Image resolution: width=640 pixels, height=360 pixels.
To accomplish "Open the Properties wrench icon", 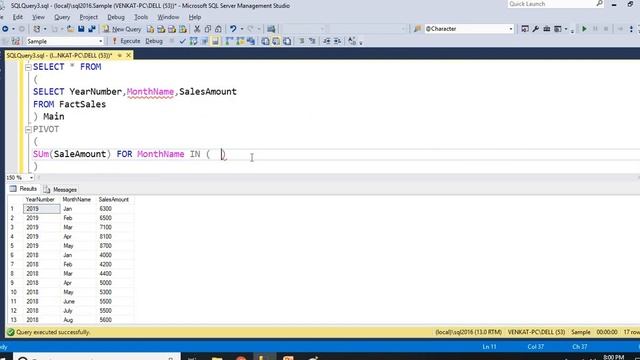I will pos(536,29).
